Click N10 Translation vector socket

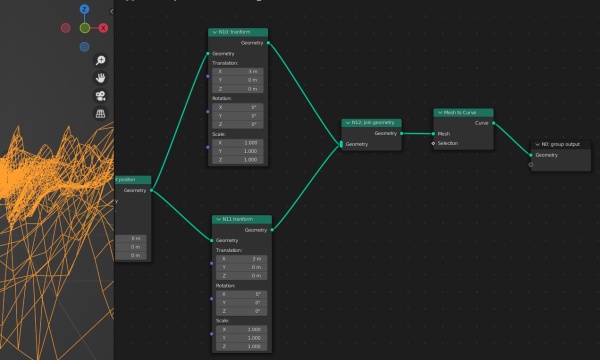click(208, 76)
